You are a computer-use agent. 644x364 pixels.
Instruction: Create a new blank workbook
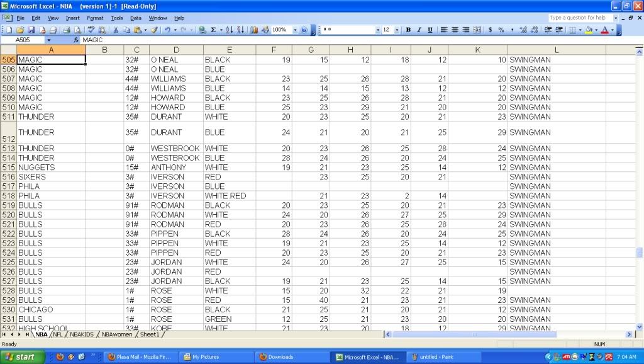[9, 30]
